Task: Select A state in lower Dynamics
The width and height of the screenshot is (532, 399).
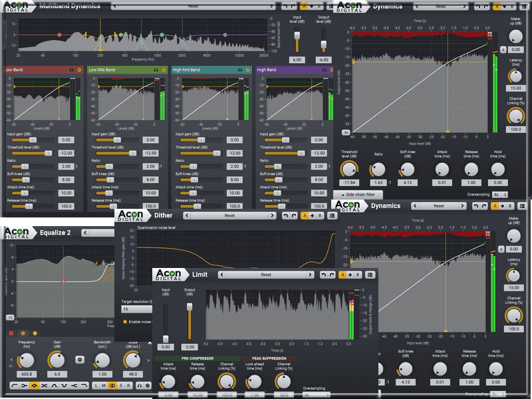Action: [x=495, y=206]
